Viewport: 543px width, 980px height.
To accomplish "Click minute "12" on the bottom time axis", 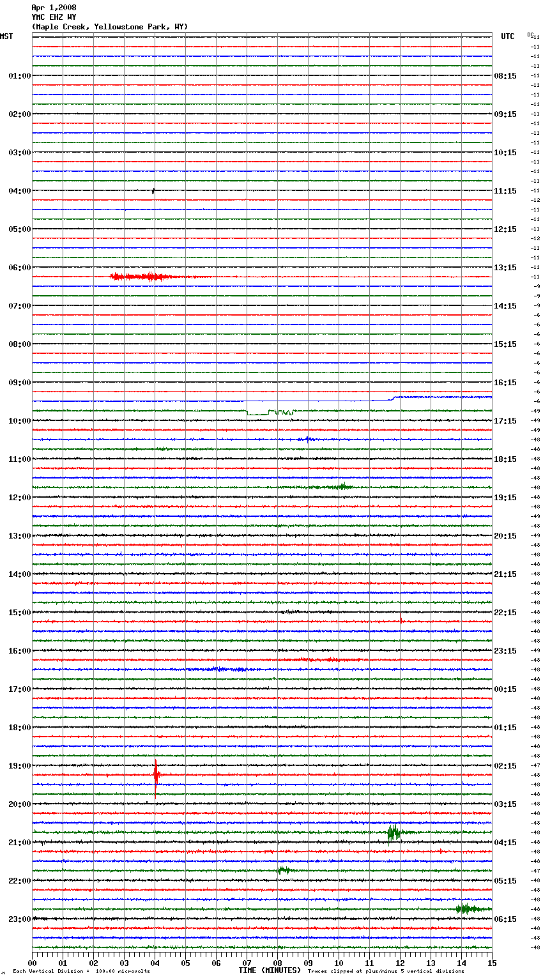I will coord(400,963).
